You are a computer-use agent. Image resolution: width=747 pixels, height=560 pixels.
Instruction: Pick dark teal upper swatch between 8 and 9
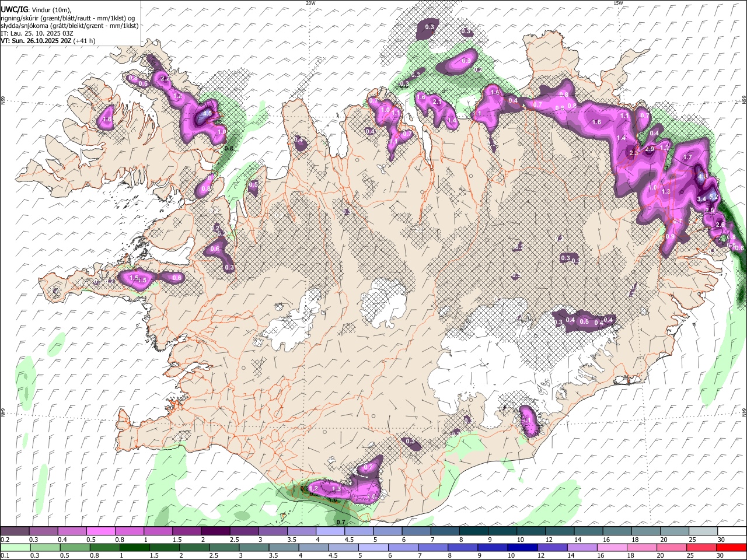(x=474, y=531)
